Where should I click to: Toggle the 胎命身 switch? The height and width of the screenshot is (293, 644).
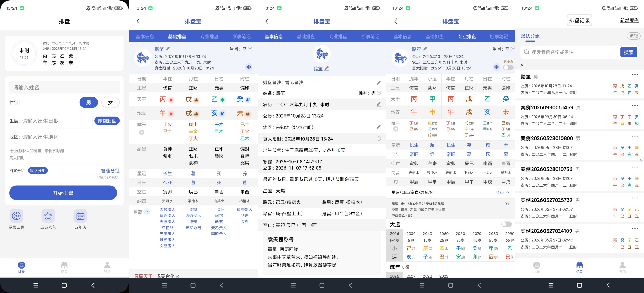coord(508,68)
